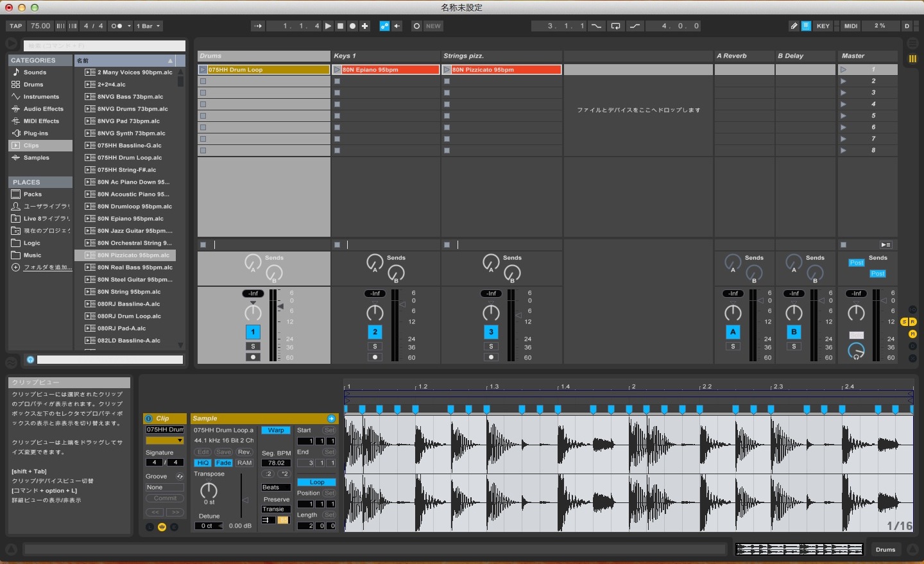Toggle the Loop switch in transport bar
This screenshot has width=924, height=564.
click(x=616, y=26)
